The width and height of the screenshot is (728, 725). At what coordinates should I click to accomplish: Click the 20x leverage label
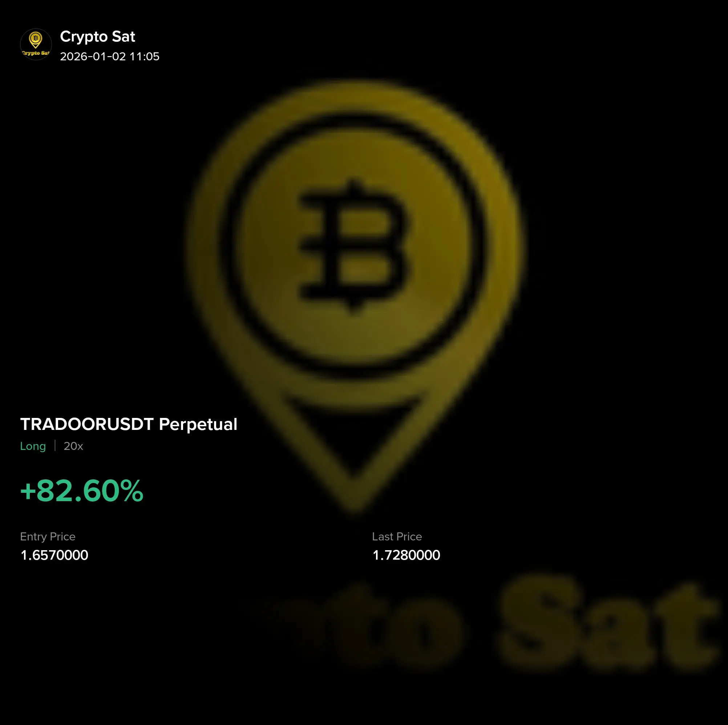[73, 446]
